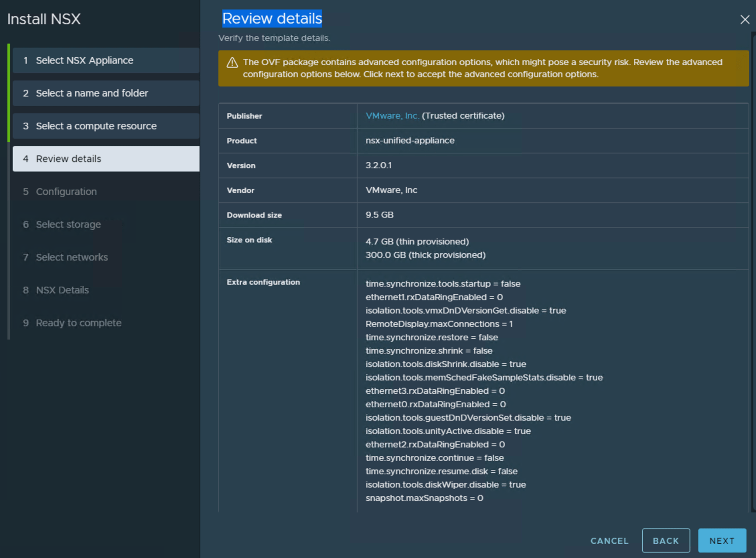Select the Ready to complete step
756x558 pixels.
point(78,323)
